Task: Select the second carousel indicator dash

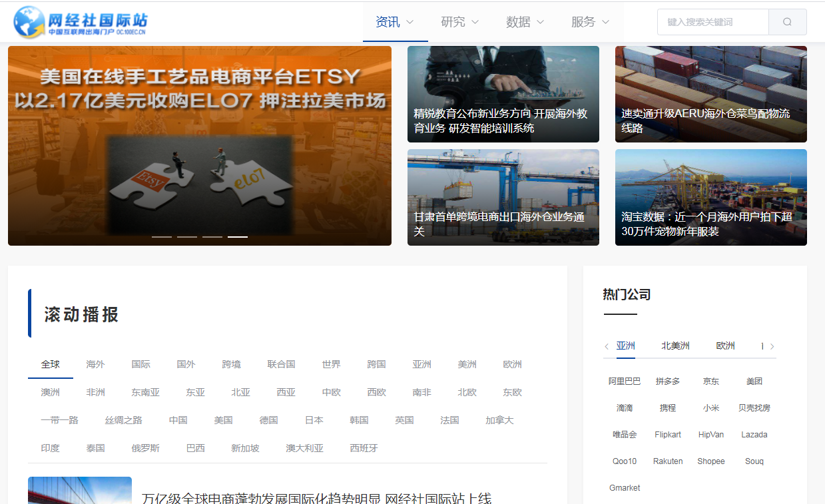Action: 187,237
